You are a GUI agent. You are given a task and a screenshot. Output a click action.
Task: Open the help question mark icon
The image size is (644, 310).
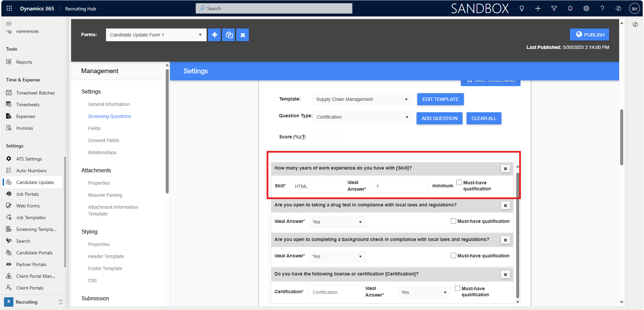pyautogui.click(x=602, y=8)
